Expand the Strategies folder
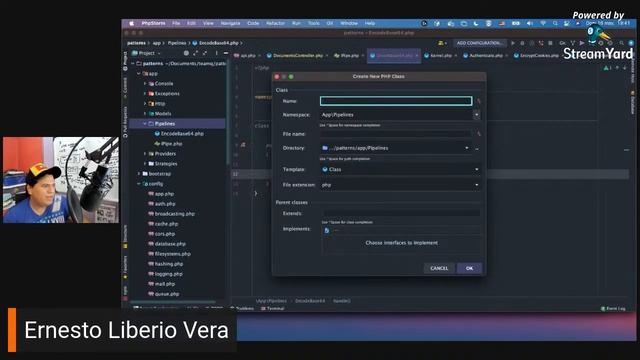 click(145, 164)
